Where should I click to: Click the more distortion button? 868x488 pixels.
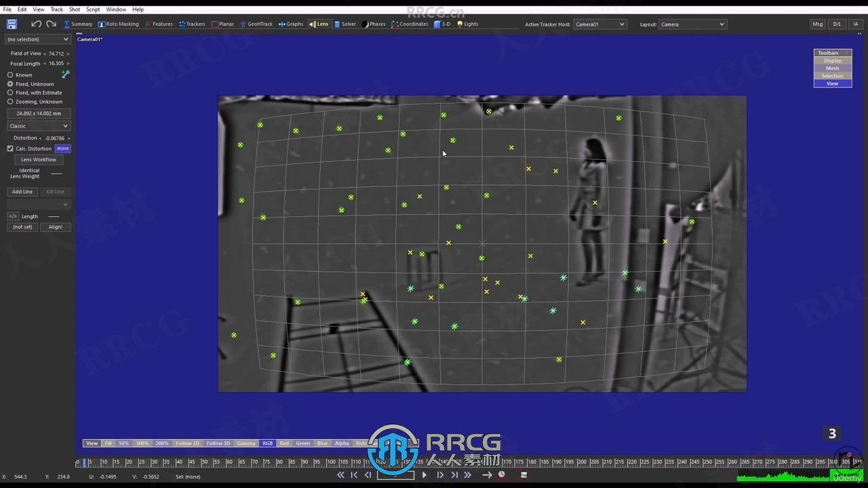click(x=62, y=148)
